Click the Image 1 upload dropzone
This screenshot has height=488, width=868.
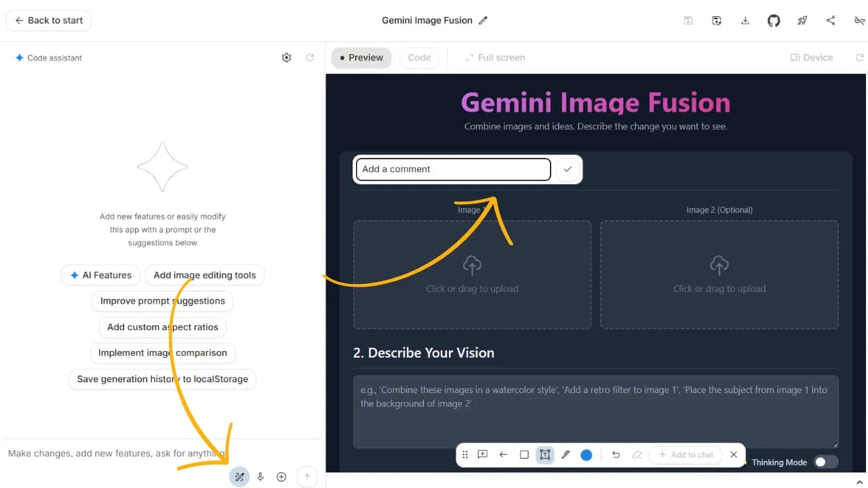472,274
